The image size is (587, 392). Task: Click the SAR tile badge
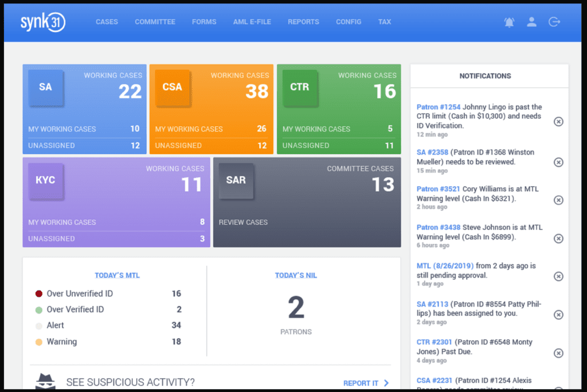tap(236, 180)
